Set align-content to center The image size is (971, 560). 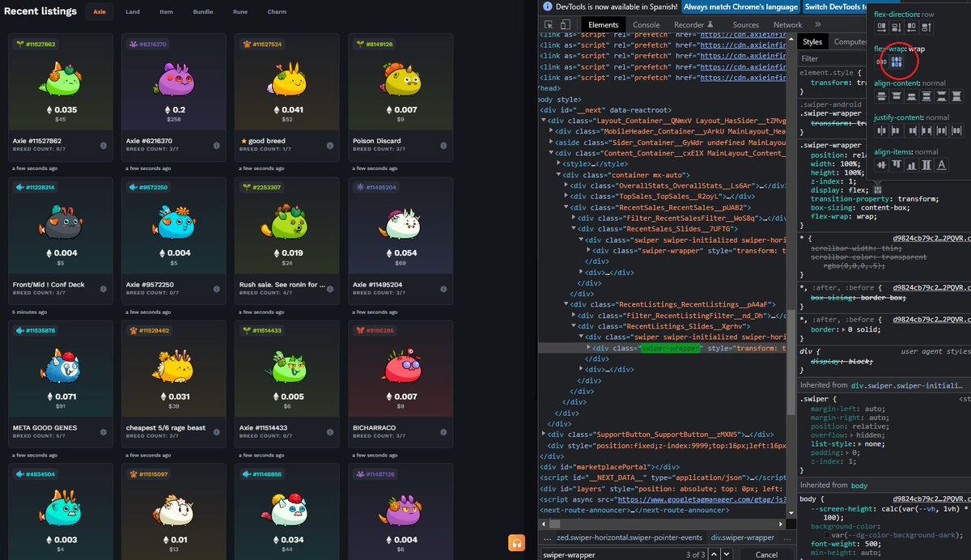881,95
